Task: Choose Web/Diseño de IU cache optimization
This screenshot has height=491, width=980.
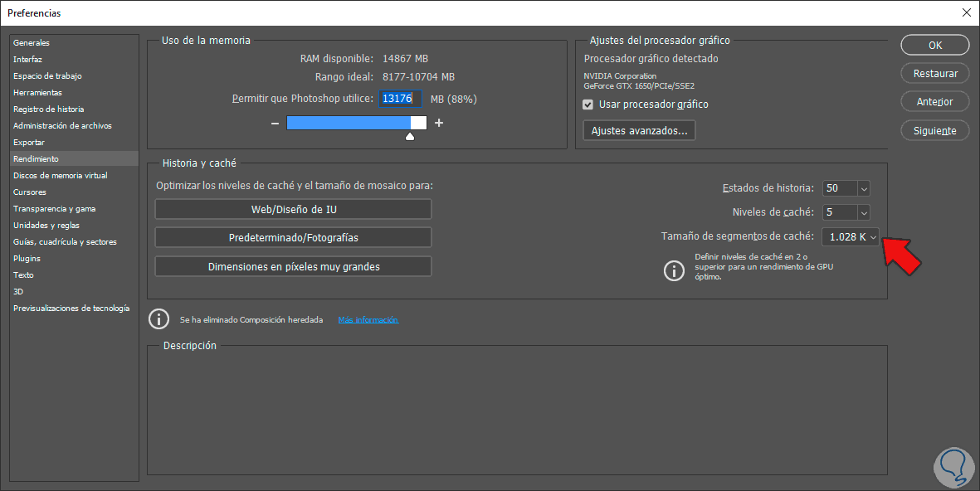Action: point(293,209)
